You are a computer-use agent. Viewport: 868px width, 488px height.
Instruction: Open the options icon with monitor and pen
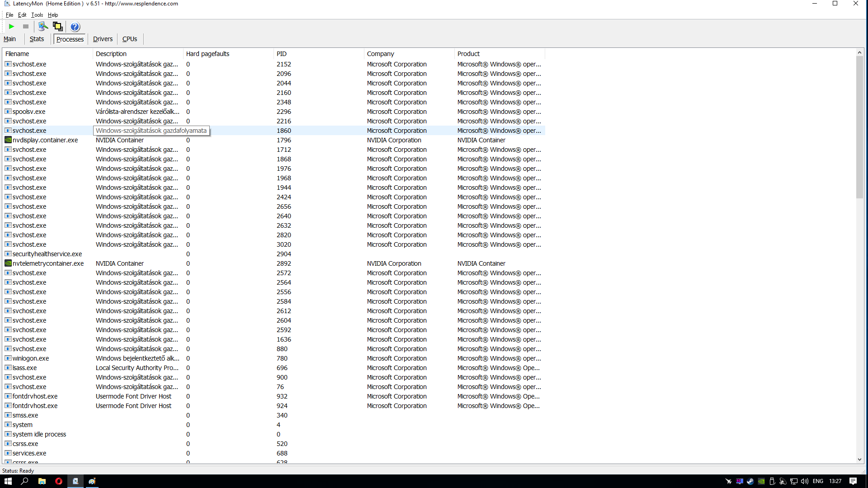tap(43, 27)
